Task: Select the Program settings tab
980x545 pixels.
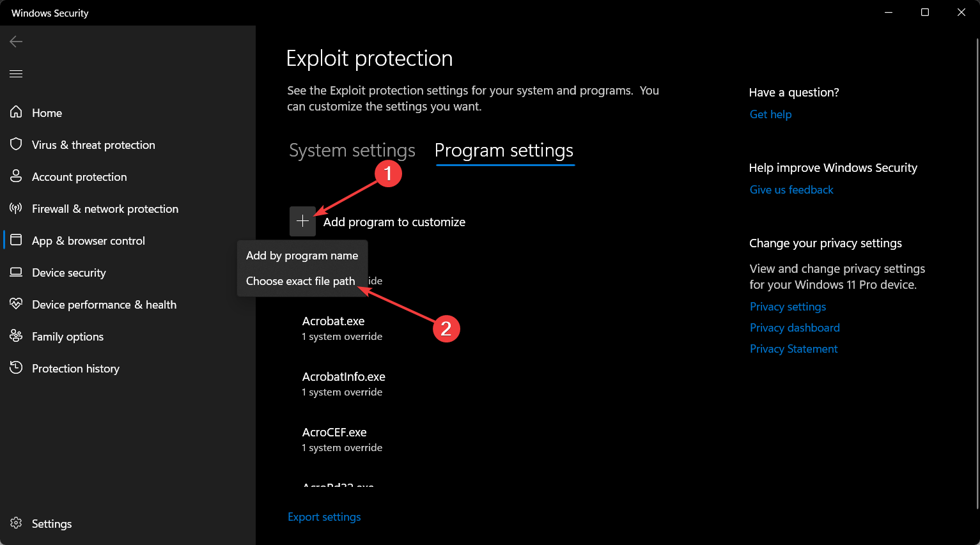Action: (504, 150)
